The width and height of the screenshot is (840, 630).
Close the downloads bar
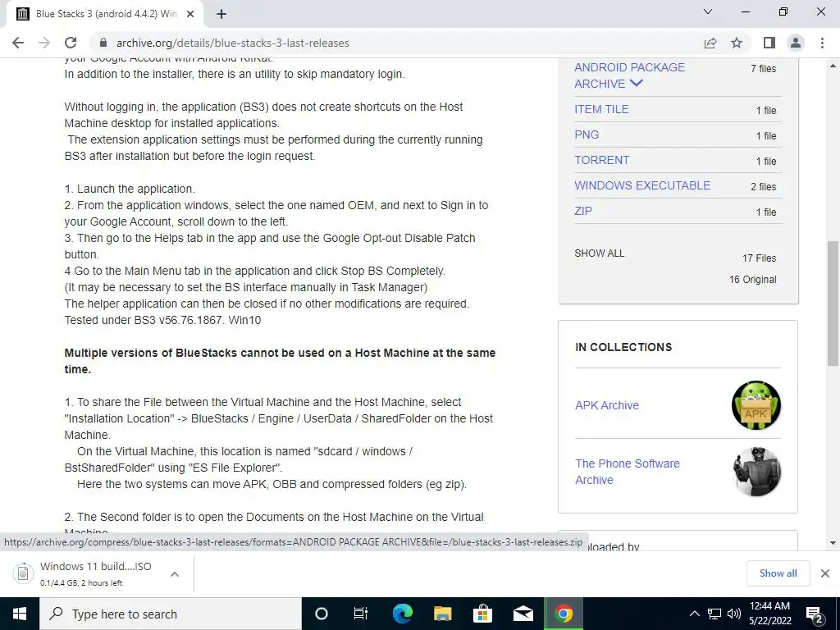pyautogui.click(x=825, y=573)
